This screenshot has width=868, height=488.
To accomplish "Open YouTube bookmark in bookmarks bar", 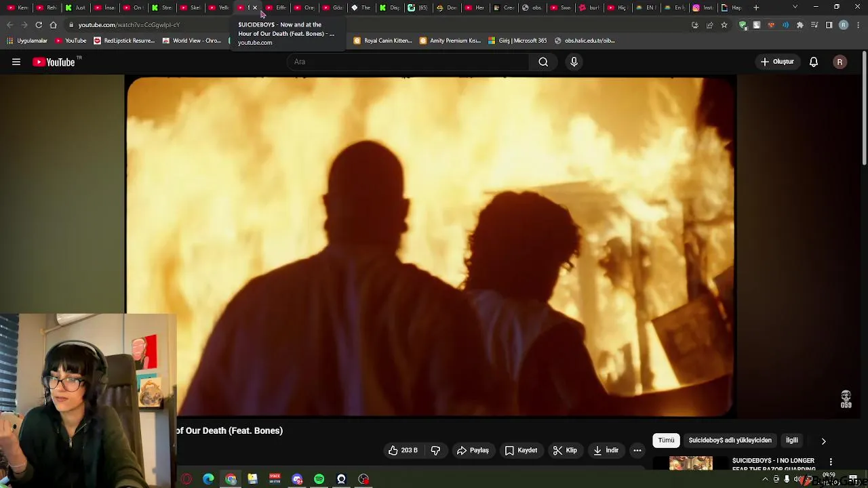I will click(x=71, y=41).
